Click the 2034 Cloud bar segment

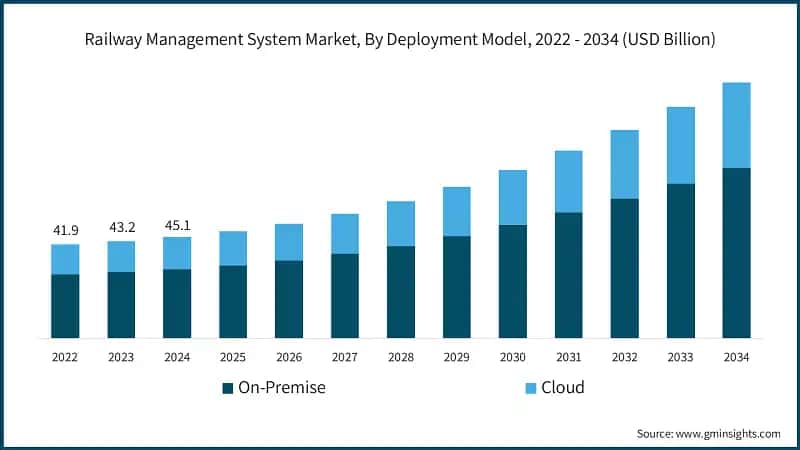pos(737,125)
